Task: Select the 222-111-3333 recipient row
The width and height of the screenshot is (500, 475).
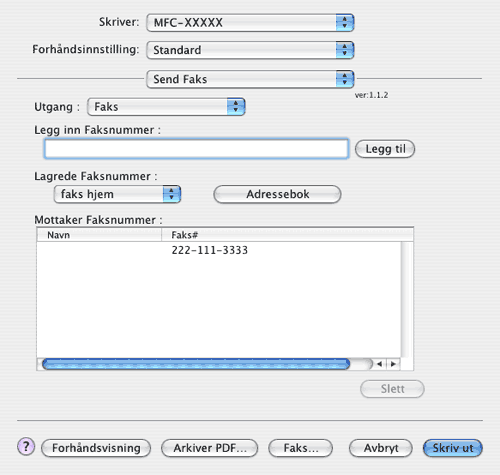Action: [x=219, y=250]
